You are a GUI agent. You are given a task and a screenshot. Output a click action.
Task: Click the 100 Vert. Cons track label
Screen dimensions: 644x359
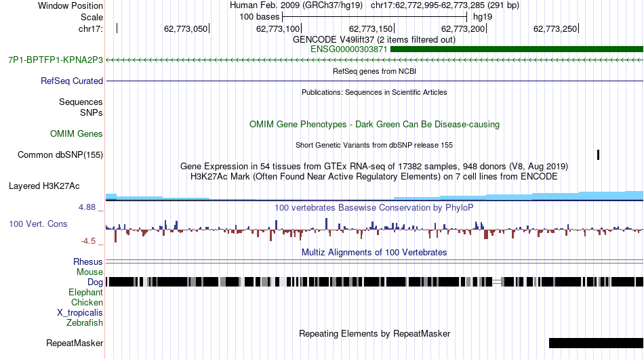coord(38,224)
